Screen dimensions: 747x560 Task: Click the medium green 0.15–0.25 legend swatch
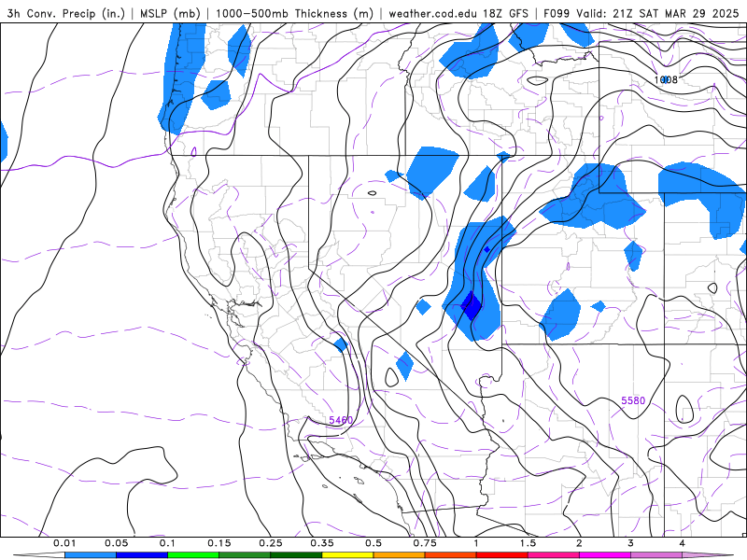click(245, 555)
